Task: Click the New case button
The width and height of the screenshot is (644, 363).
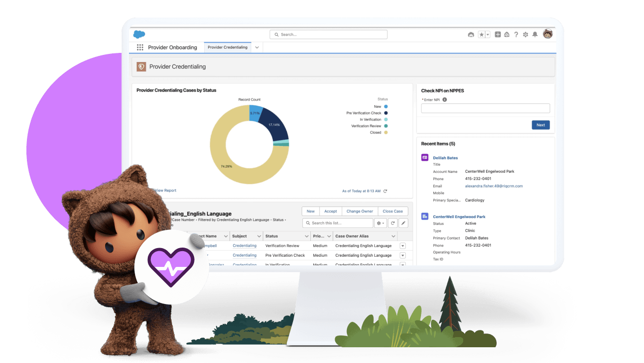Action: click(310, 211)
